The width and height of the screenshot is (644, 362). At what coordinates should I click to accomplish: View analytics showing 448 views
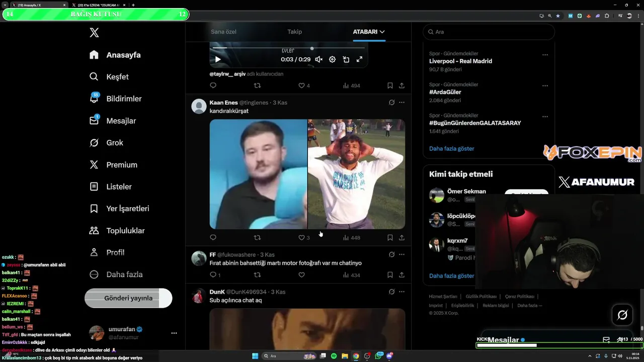point(351,238)
